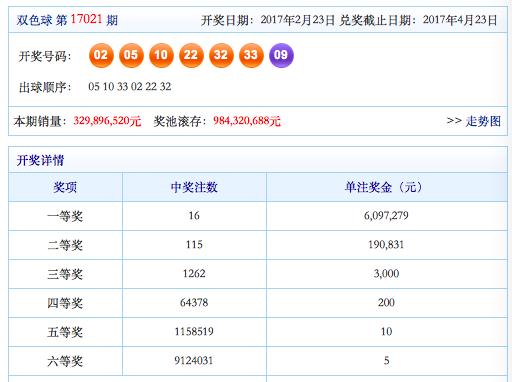Click the 奖池滚存 label
The image size is (512, 382).
(x=180, y=121)
